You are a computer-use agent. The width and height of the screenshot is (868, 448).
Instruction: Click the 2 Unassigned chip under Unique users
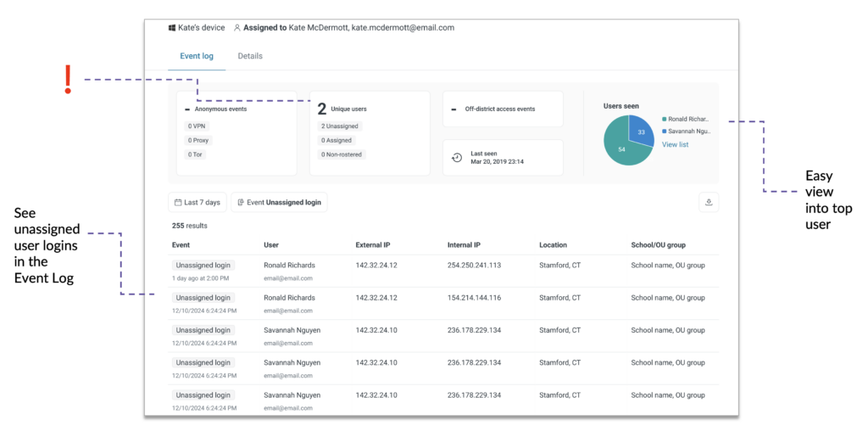pyautogui.click(x=339, y=126)
